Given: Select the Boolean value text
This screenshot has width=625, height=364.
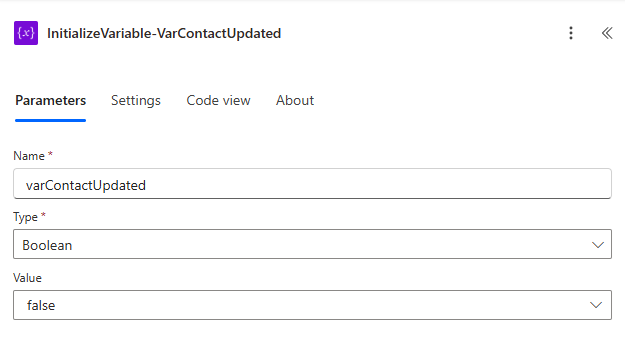Looking at the screenshot, I should pos(47,245).
